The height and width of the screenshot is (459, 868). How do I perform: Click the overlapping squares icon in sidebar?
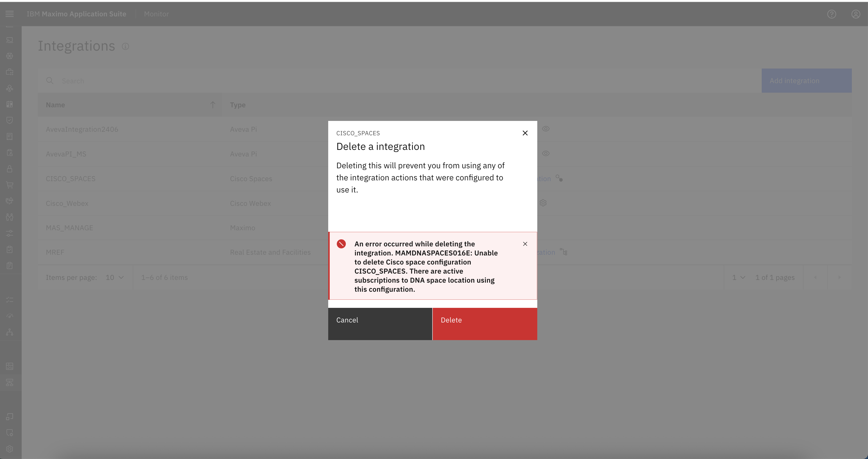coord(9,417)
